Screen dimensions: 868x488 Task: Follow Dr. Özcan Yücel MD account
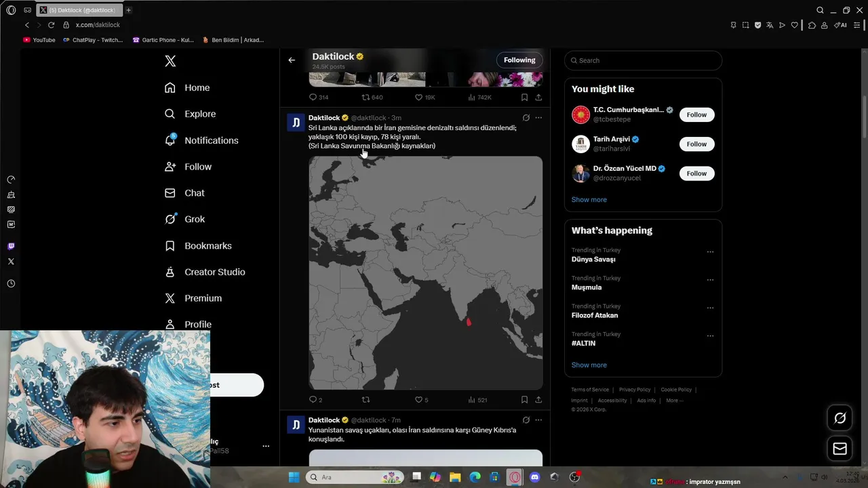696,174
